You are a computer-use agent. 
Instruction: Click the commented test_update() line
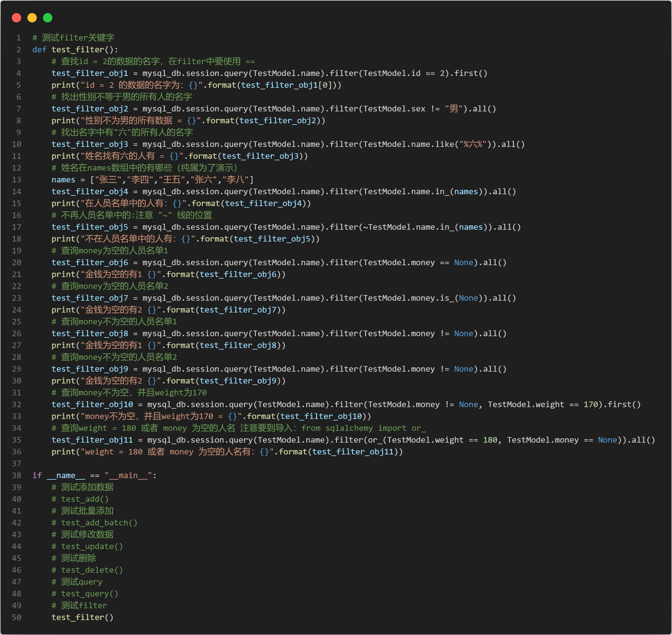pyautogui.click(x=87, y=547)
